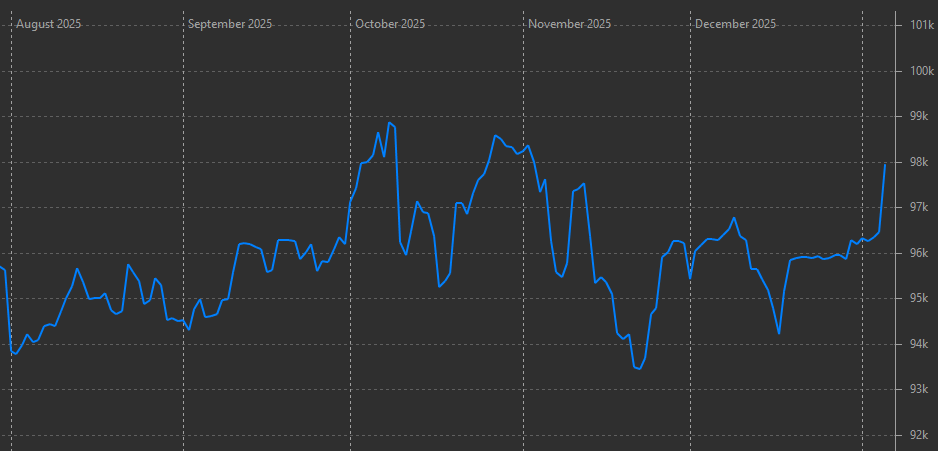Click the 92k axis value

(x=919, y=435)
